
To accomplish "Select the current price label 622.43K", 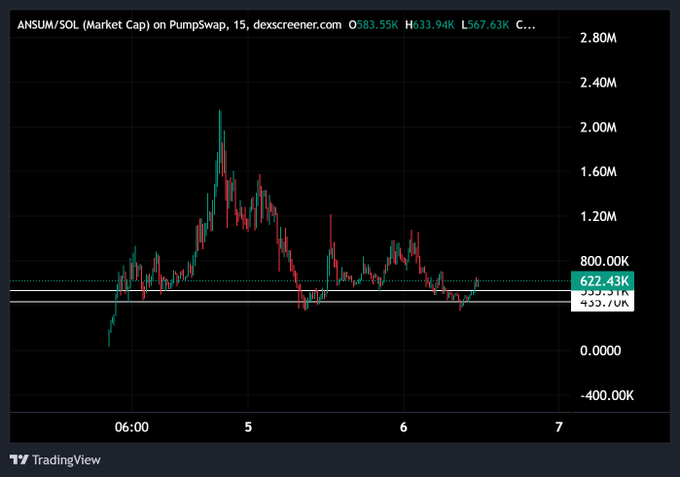I will click(602, 281).
